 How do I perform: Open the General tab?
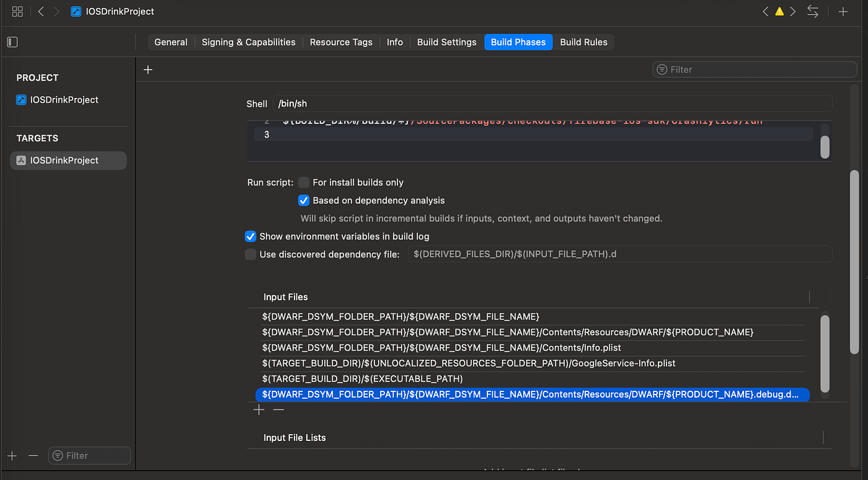tap(171, 42)
